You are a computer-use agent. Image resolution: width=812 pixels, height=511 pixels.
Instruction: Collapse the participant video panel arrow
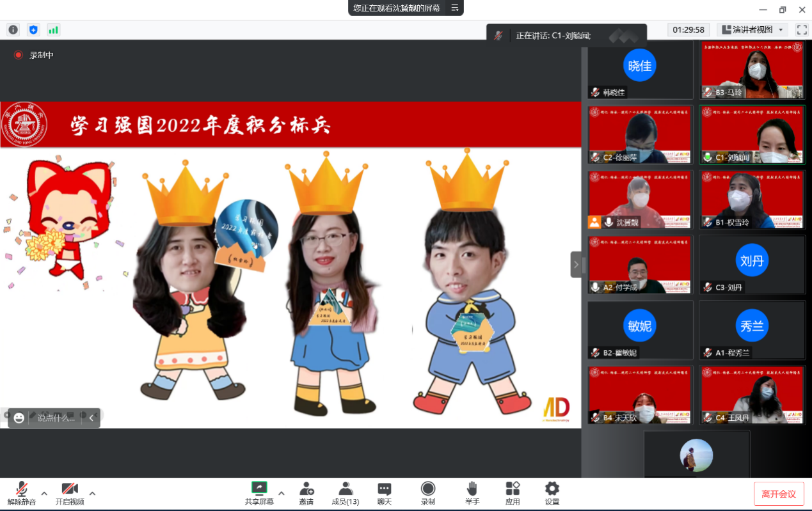click(576, 264)
